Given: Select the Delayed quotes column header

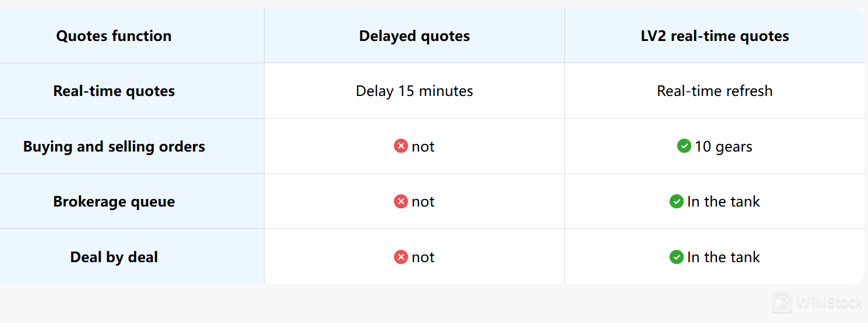Looking at the screenshot, I should 414,36.
